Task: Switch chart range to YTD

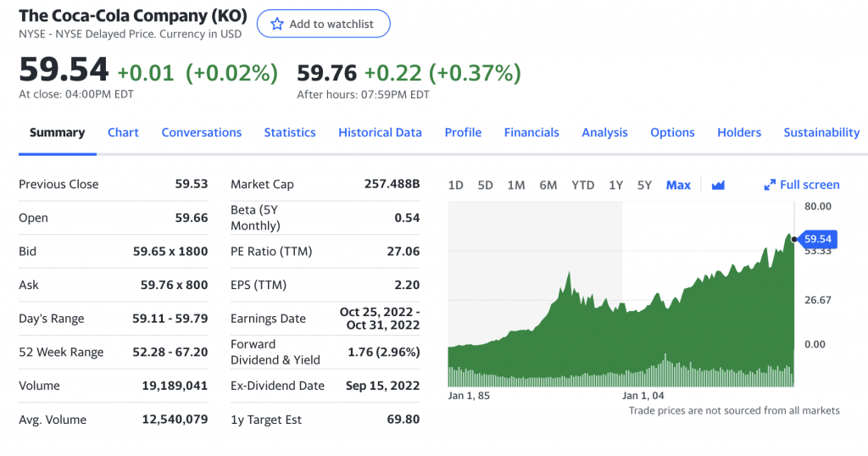Action: coord(582,185)
